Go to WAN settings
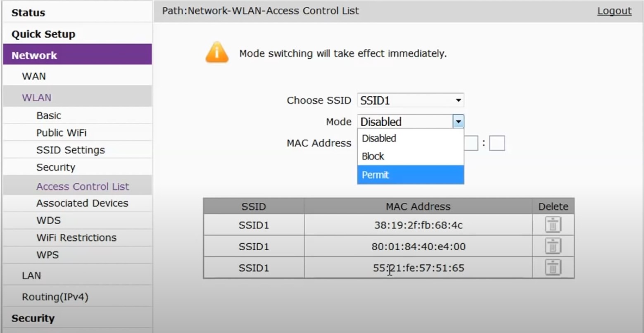644x333 pixels. (x=34, y=77)
